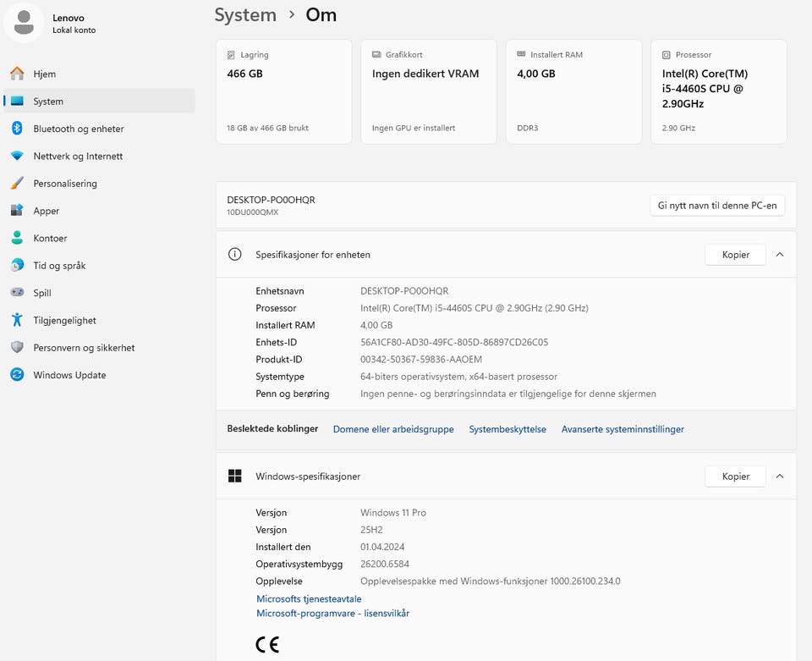The width and height of the screenshot is (812, 661).
Task: Open Windows Update page
Action: click(x=99, y=375)
